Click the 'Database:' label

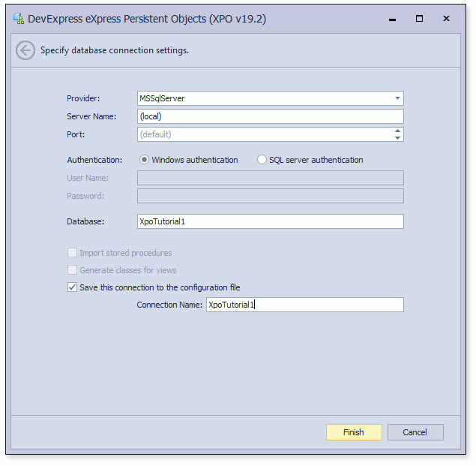coord(85,221)
